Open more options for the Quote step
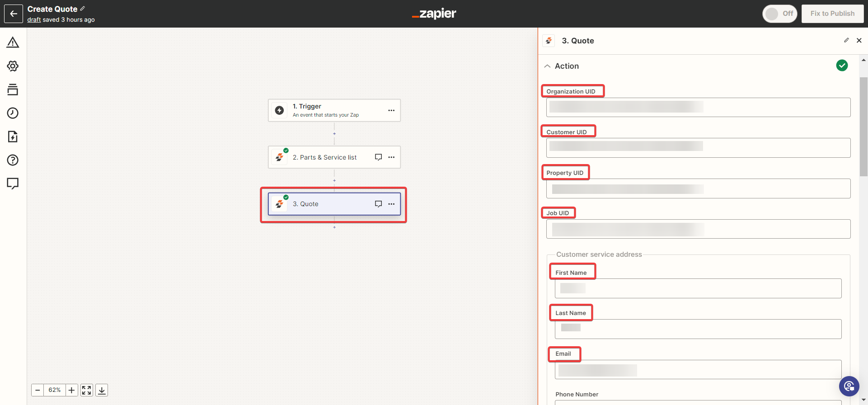 coord(391,204)
